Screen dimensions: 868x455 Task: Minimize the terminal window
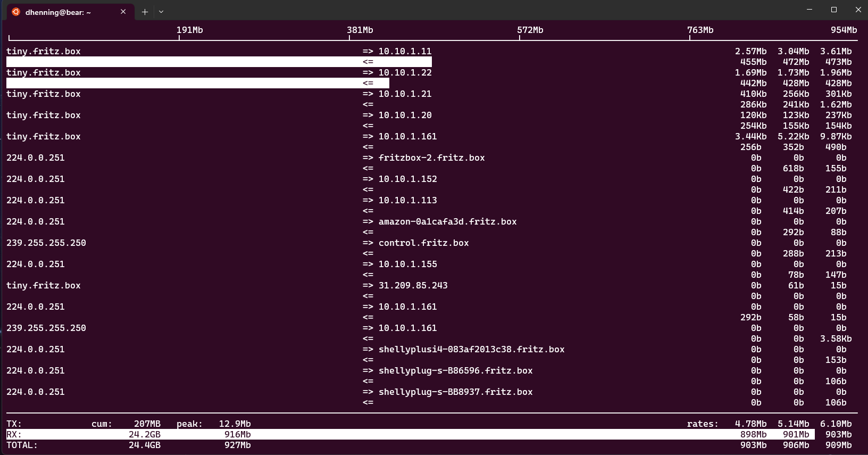(x=809, y=10)
